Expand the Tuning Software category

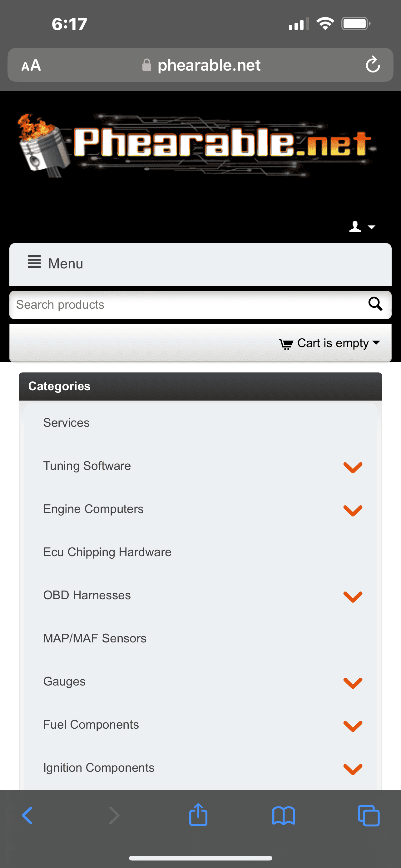tap(353, 467)
